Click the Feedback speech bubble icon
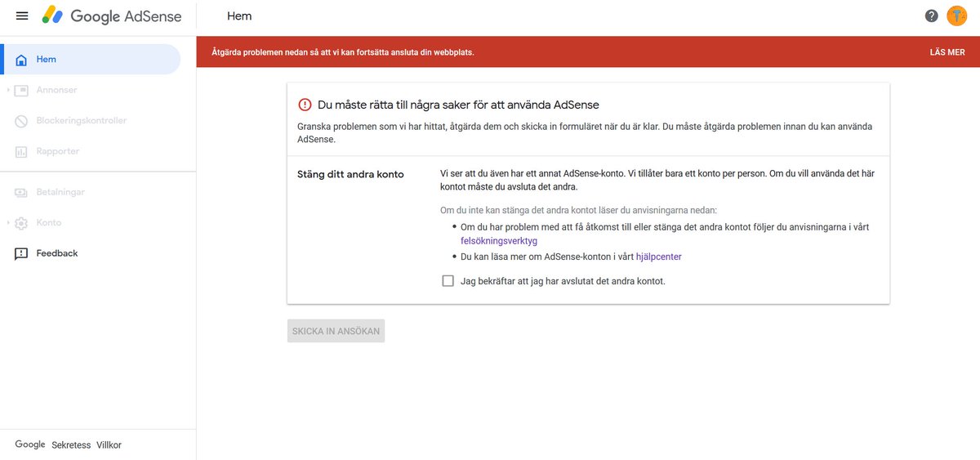 [21, 254]
